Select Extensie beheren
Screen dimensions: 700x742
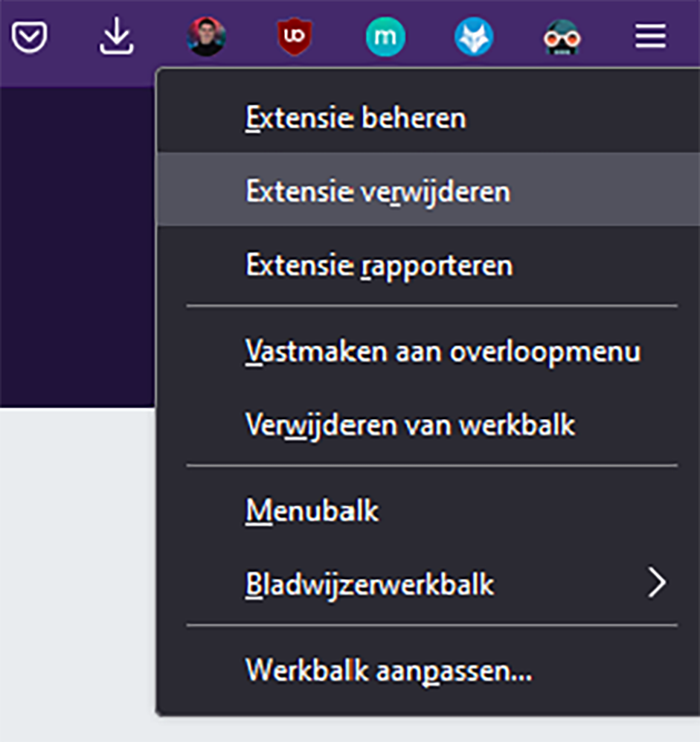tap(428, 117)
